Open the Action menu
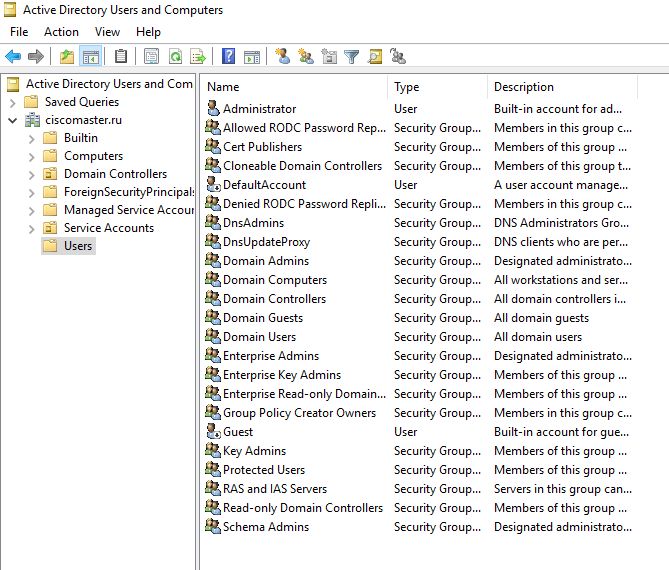Viewport: 669px width, 570px height. 61,32
